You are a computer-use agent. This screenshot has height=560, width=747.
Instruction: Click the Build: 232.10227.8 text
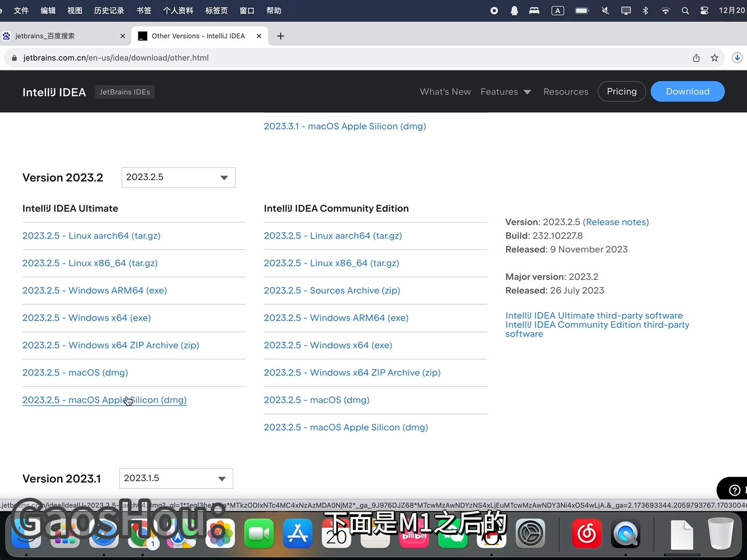point(544,235)
